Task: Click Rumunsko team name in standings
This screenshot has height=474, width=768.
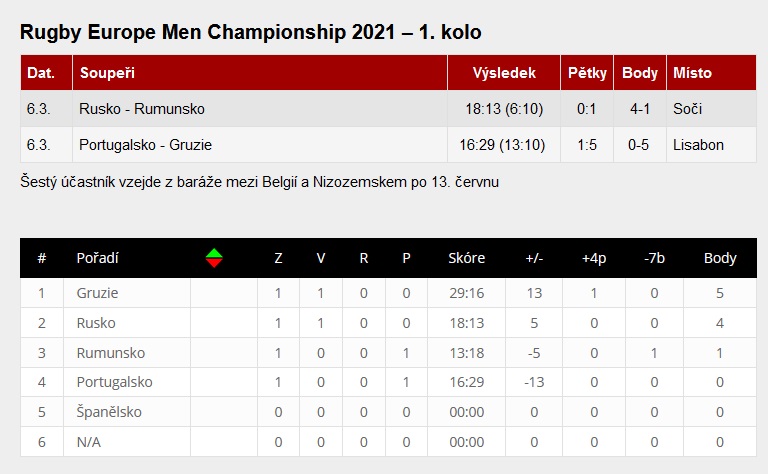Action: (110, 353)
